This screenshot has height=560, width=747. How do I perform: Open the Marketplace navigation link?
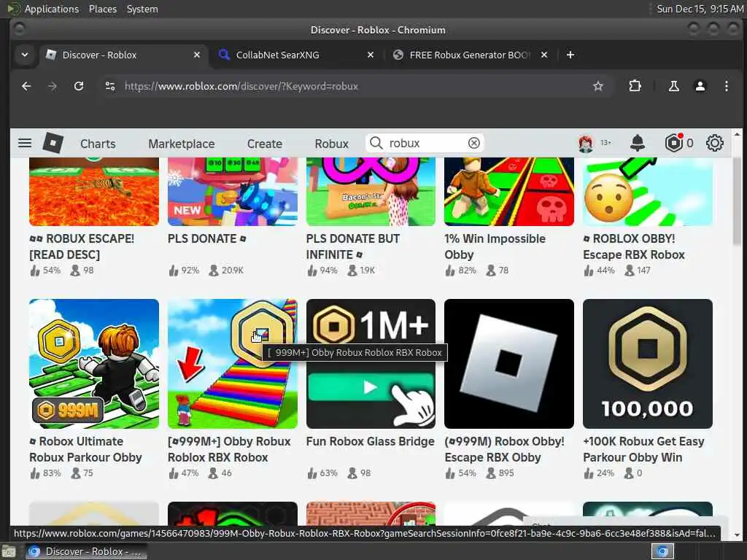point(182,144)
